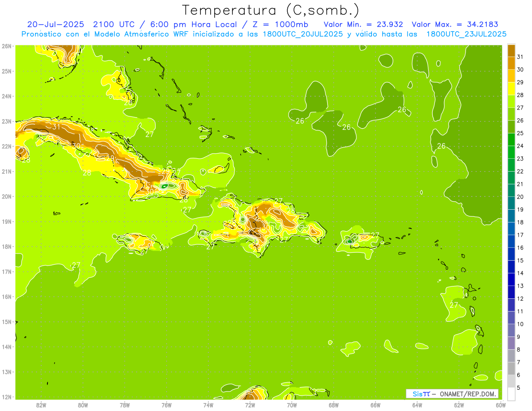Click the orange legend swatch between 30 and 31
532x411 pixels.
[511, 63]
